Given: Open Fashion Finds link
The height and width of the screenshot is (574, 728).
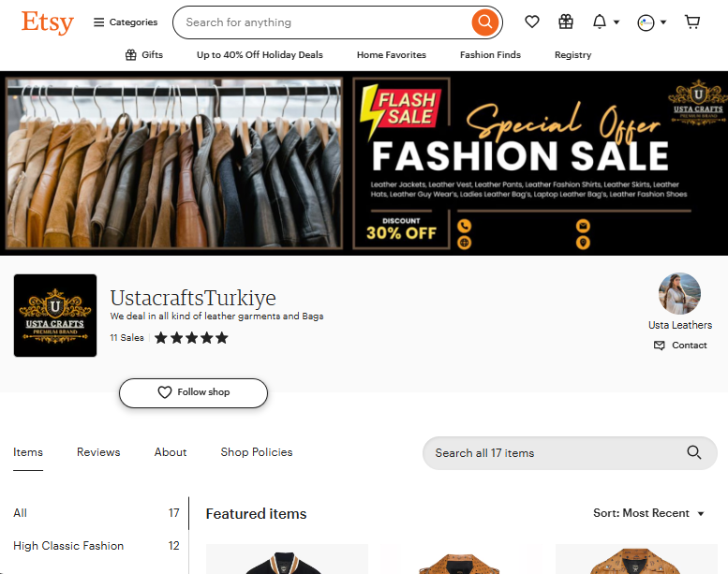Looking at the screenshot, I should click(x=490, y=54).
